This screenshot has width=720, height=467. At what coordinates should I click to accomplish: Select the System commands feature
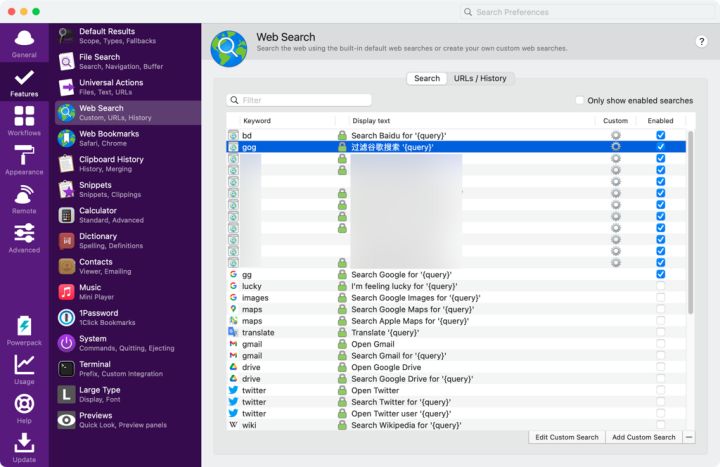tap(128, 343)
